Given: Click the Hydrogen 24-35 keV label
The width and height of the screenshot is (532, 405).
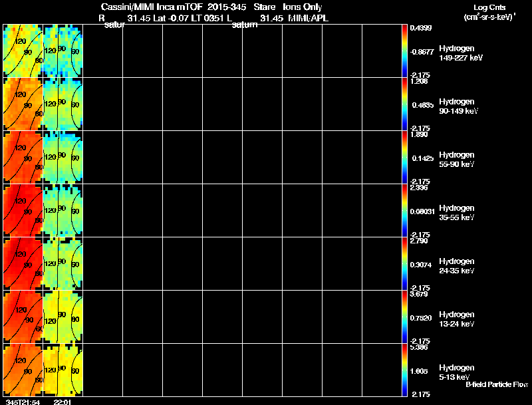Looking at the screenshot, I should pos(457,266).
